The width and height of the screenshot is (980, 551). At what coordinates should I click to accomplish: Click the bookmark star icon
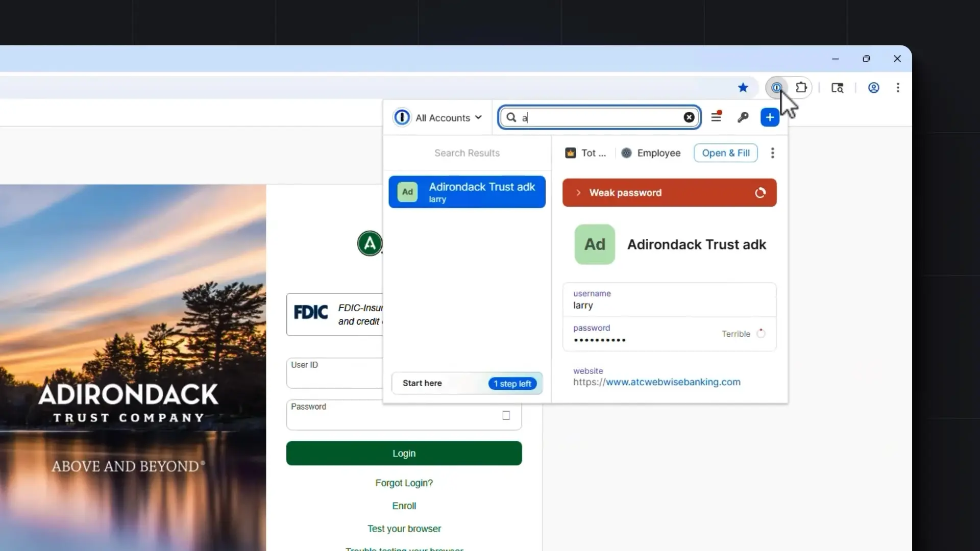tap(743, 88)
